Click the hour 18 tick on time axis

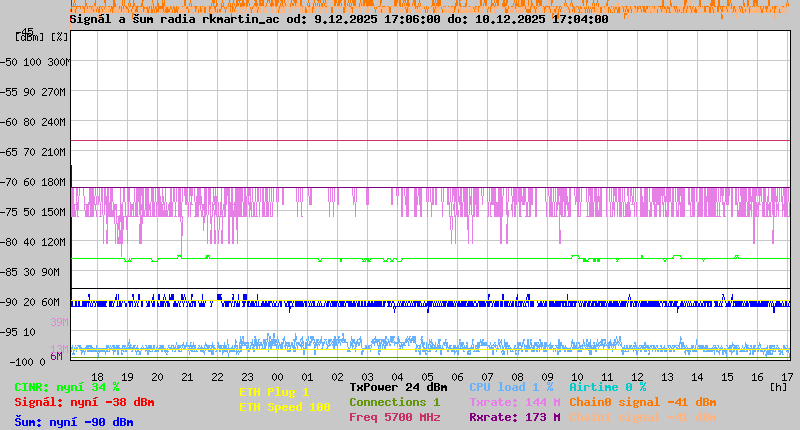pos(97,377)
